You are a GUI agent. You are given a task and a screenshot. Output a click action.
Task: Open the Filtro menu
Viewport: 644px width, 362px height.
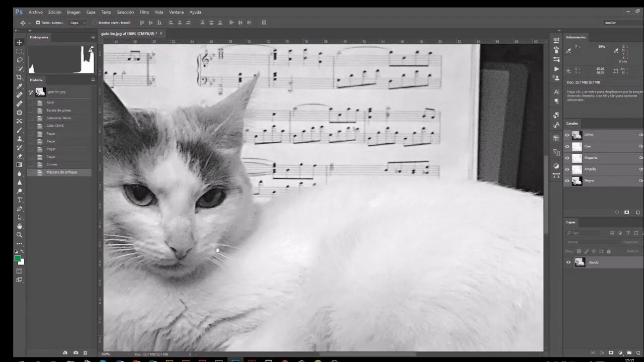(x=144, y=12)
